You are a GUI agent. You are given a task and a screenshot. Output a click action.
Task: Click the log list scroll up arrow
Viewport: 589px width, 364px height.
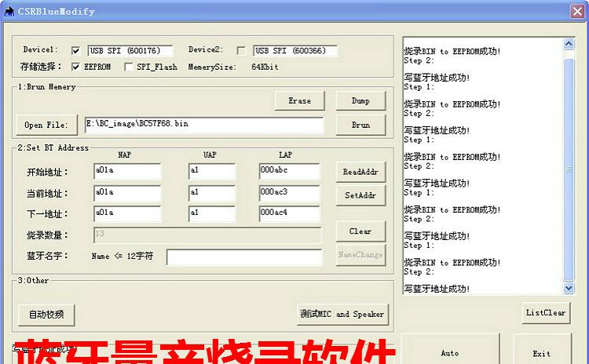(569, 44)
